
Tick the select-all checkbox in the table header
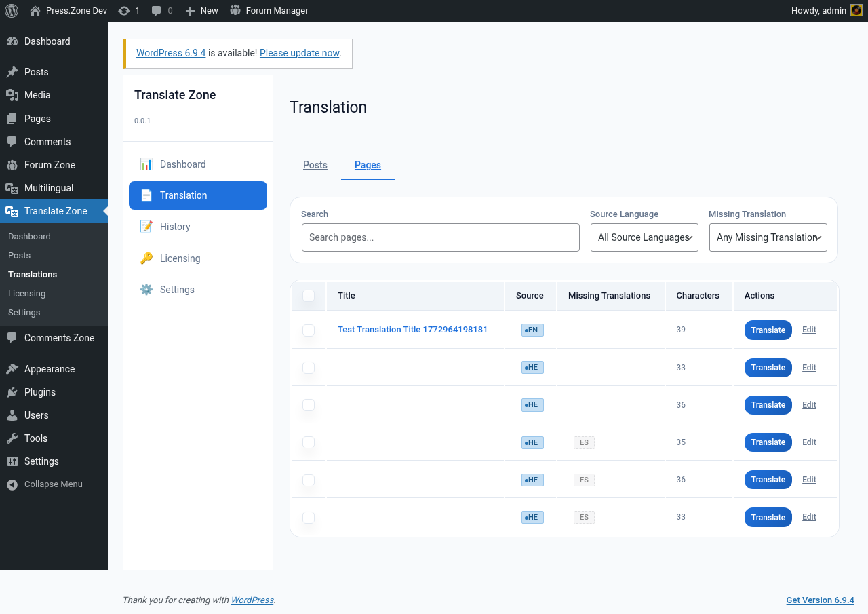click(x=309, y=296)
